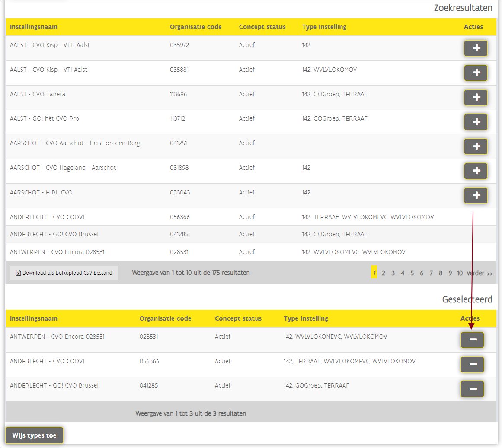Remove ANDERLECHT - CVO COOVI from selected
502x448 pixels.
click(x=472, y=365)
